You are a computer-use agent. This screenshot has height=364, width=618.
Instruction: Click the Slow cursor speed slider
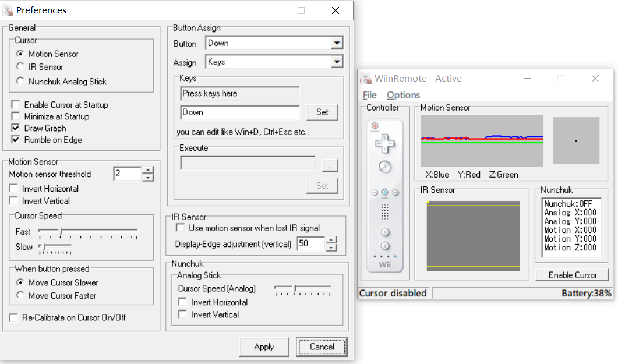55,249
